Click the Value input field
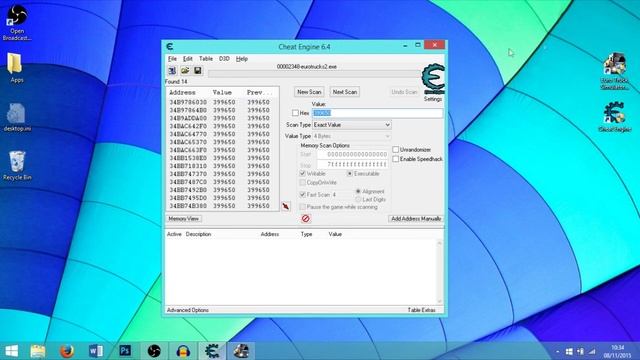Screen dimensions: 640x360 point(377,113)
